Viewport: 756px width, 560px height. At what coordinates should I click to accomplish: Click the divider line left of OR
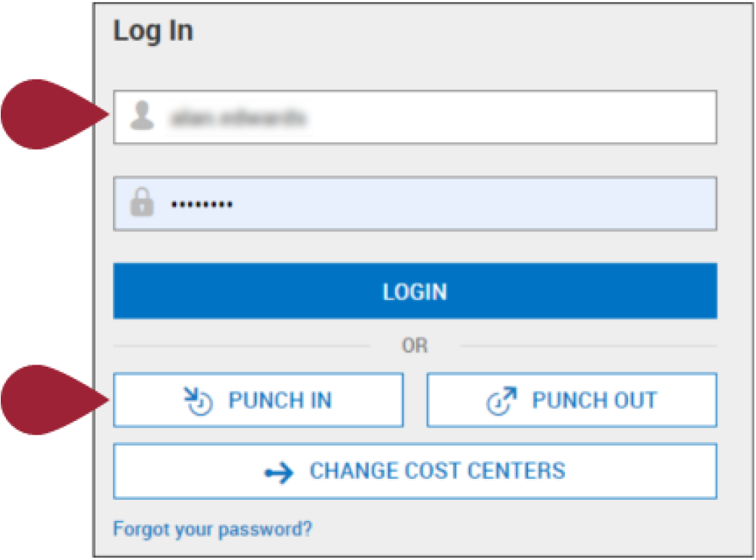241,346
